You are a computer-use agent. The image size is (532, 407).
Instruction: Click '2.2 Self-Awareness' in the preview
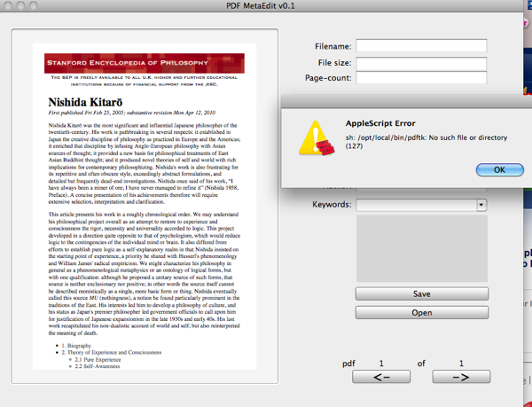98,366
